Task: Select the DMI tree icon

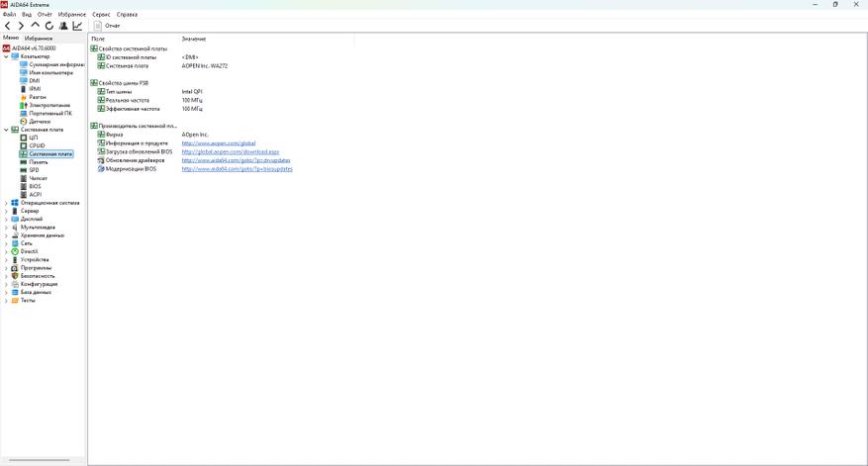Action: pos(23,81)
